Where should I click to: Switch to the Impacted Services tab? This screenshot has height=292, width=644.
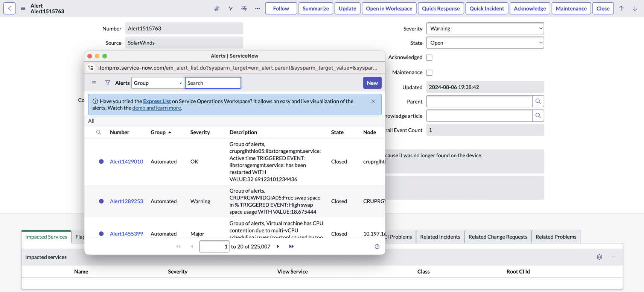coord(46,237)
